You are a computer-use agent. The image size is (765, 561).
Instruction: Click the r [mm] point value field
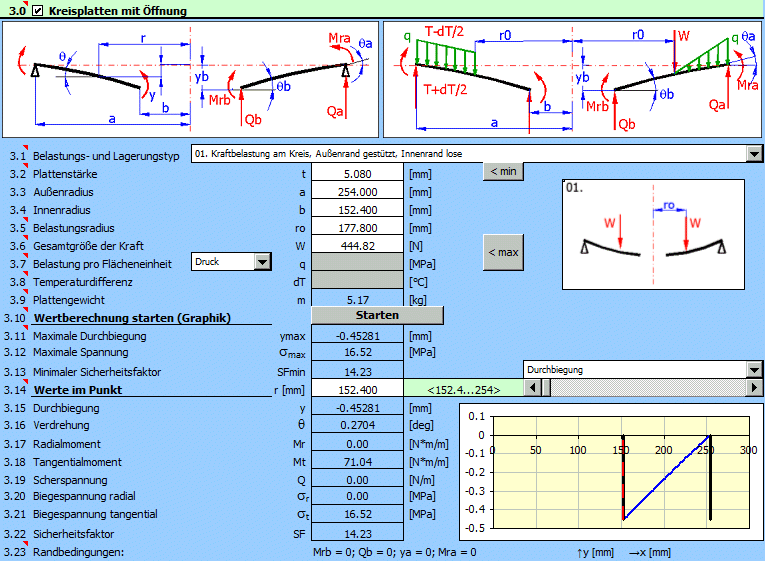pos(357,389)
